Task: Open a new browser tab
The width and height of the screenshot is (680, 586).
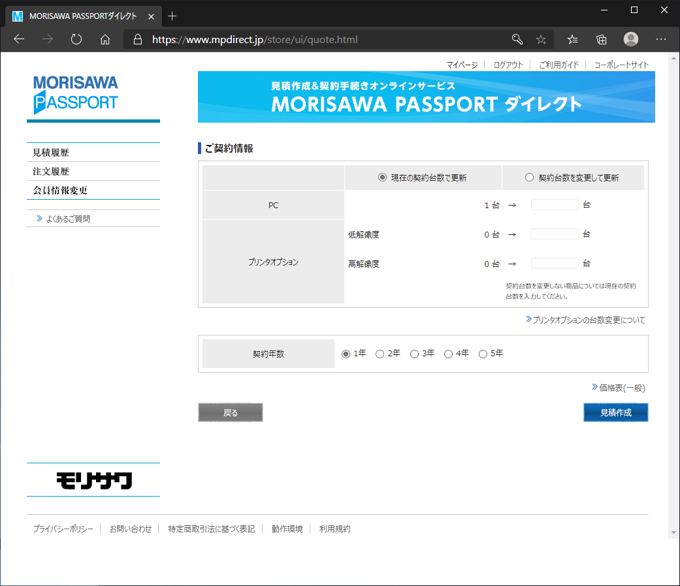Action: click(172, 16)
